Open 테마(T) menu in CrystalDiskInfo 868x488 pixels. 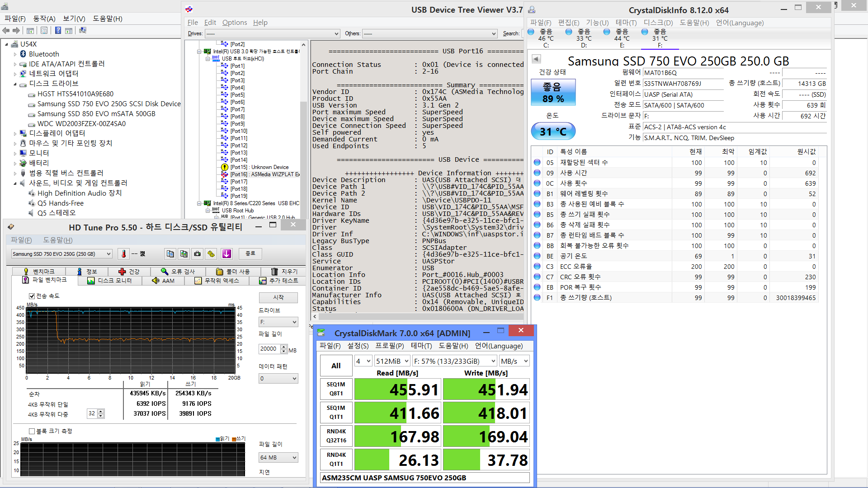(x=626, y=23)
